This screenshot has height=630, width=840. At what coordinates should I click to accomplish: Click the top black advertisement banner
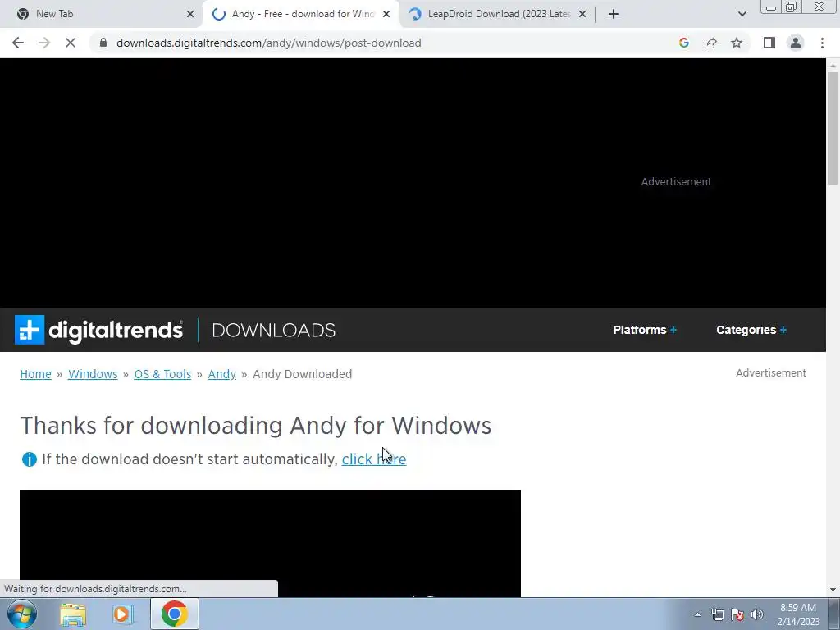[413, 183]
